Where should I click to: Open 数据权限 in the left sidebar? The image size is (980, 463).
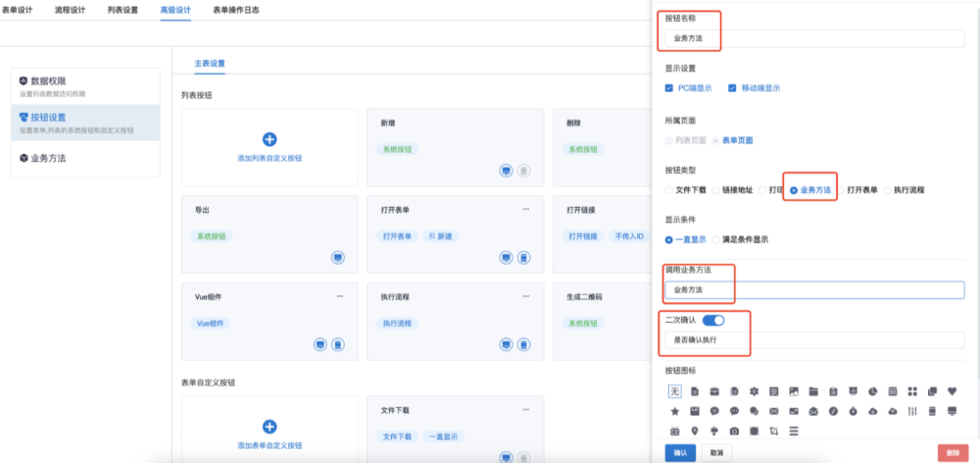(x=47, y=81)
